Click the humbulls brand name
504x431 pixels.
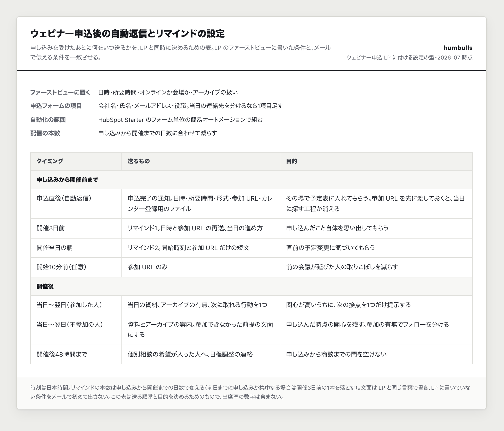[458, 48]
